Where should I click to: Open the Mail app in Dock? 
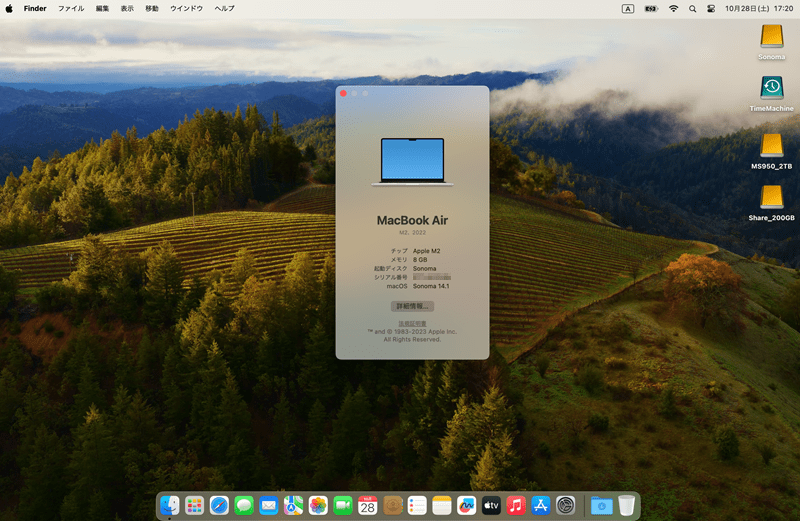click(x=269, y=506)
